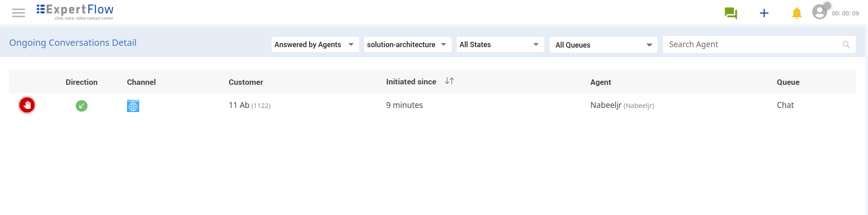Click the green inbound direction icon
Viewport: 868px width, 215px height.
82,106
